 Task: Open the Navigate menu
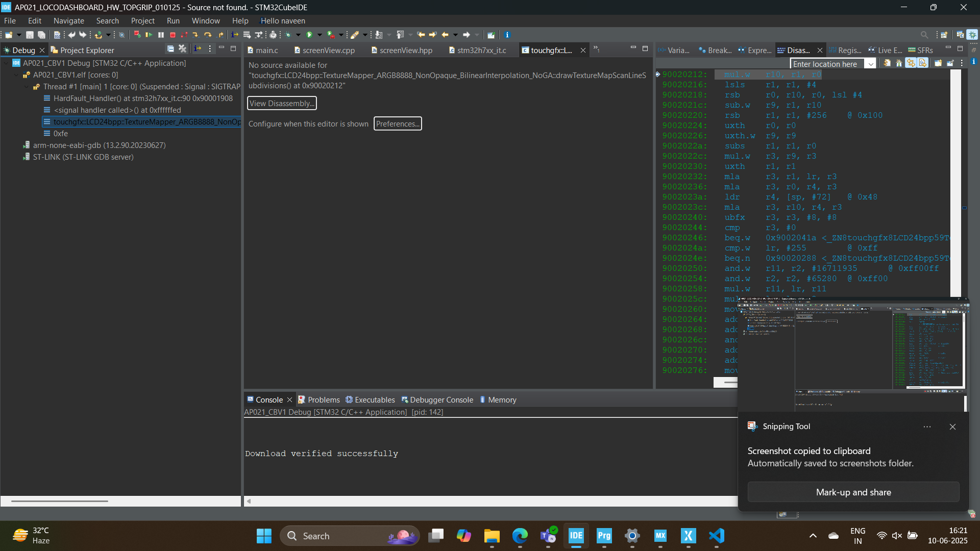[x=68, y=20]
